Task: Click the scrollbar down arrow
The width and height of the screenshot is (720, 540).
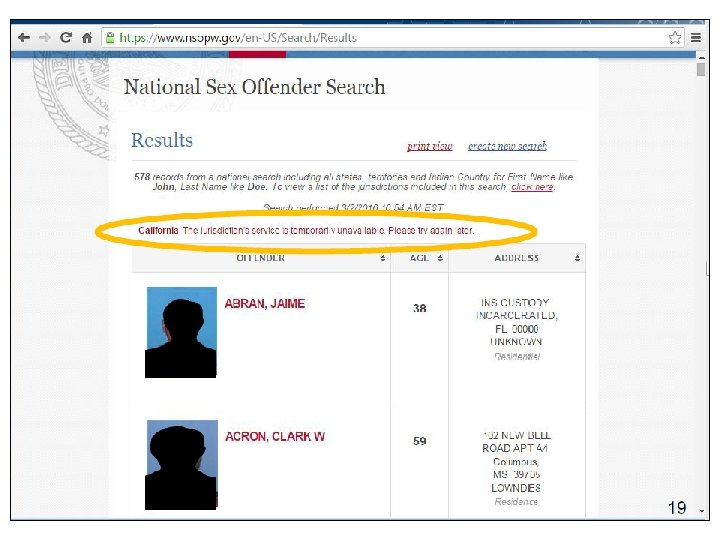Action: (x=701, y=511)
